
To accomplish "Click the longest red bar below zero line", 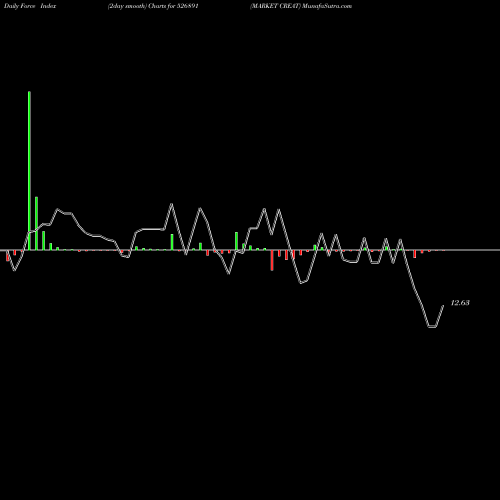I will [272, 260].
